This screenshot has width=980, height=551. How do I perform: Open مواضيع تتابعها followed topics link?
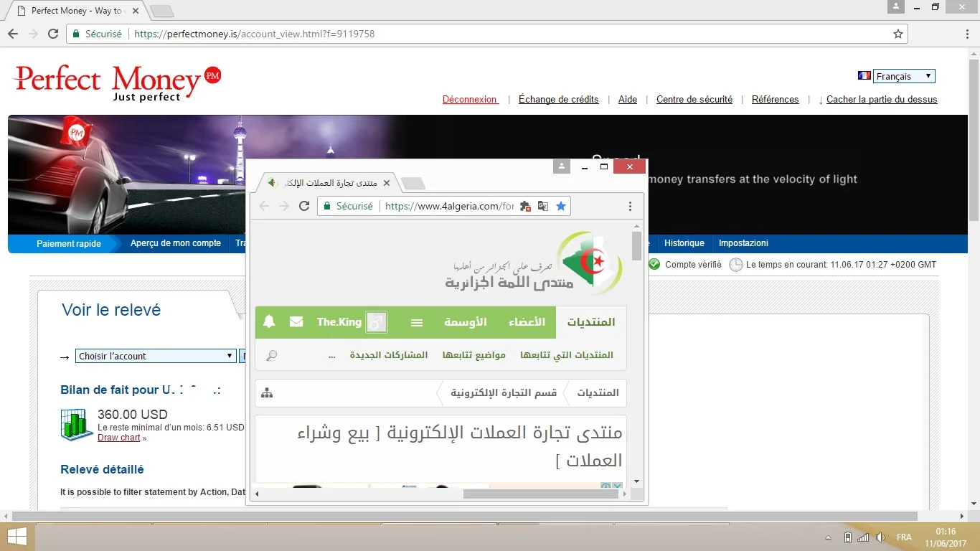point(474,355)
